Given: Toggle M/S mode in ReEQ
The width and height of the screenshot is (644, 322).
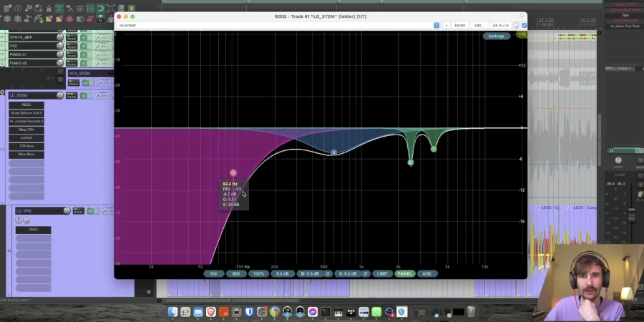Looking at the screenshot, I should 236,273.
